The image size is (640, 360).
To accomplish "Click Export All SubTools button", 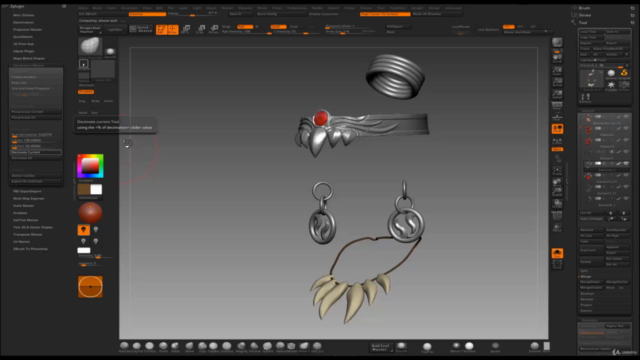I will pos(36,181).
